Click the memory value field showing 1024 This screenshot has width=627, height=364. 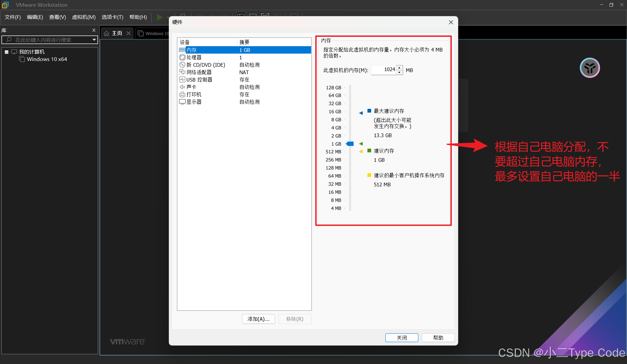click(x=384, y=70)
